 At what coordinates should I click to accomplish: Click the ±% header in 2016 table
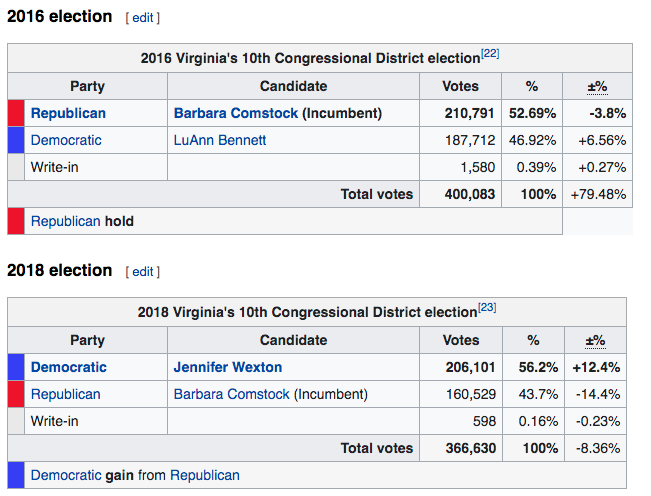(x=598, y=86)
